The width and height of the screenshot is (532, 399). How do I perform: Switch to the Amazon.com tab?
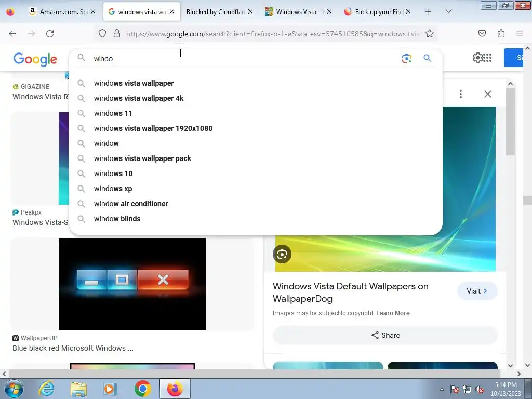pyautogui.click(x=62, y=12)
